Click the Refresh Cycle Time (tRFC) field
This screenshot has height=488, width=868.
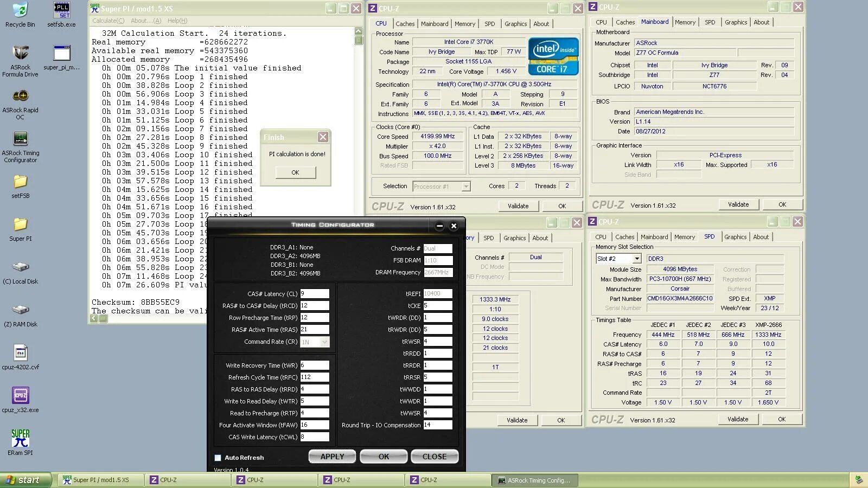[x=315, y=377]
